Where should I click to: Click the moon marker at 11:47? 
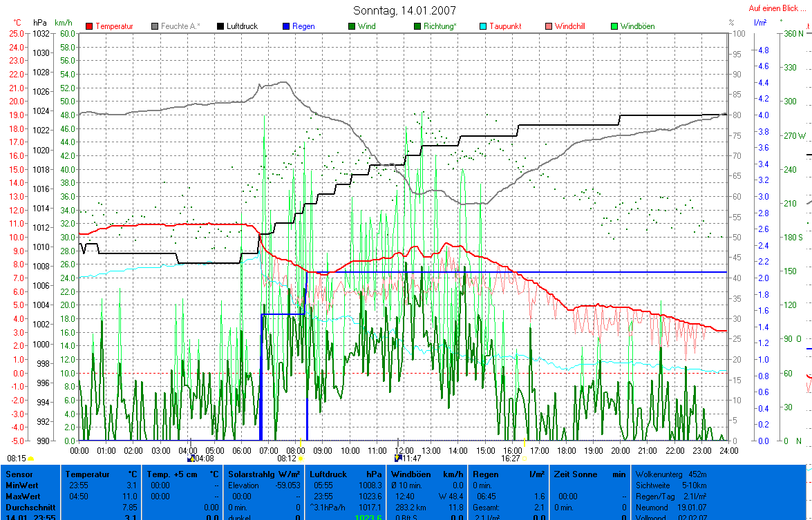[x=398, y=458]
